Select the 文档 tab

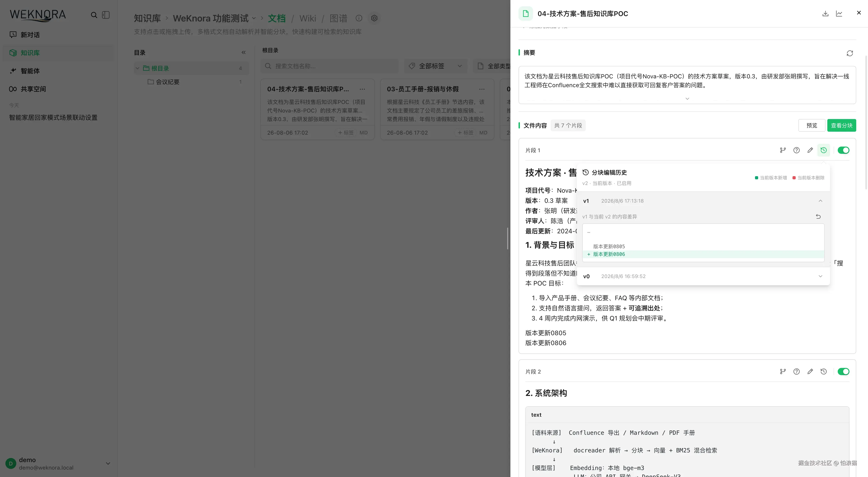click(x=277, y=18)
